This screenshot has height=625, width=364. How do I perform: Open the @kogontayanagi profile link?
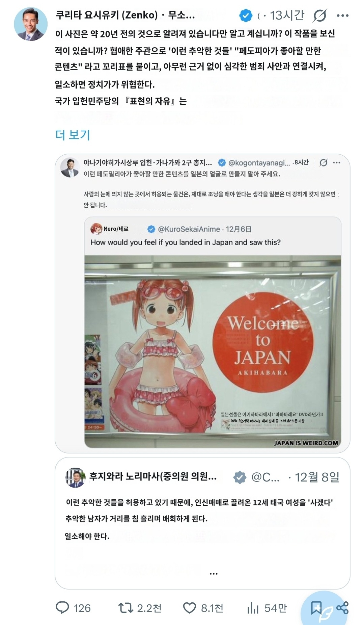pyautogui.click(x=259, y=163)
